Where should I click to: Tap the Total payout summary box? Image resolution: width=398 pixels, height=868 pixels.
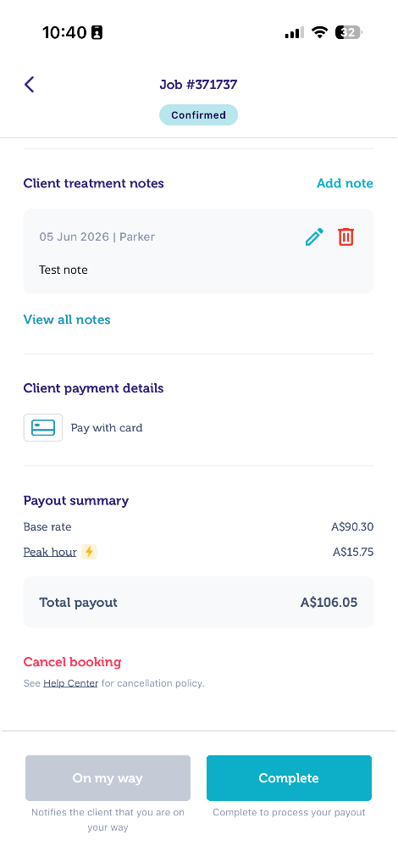[198, 603]
